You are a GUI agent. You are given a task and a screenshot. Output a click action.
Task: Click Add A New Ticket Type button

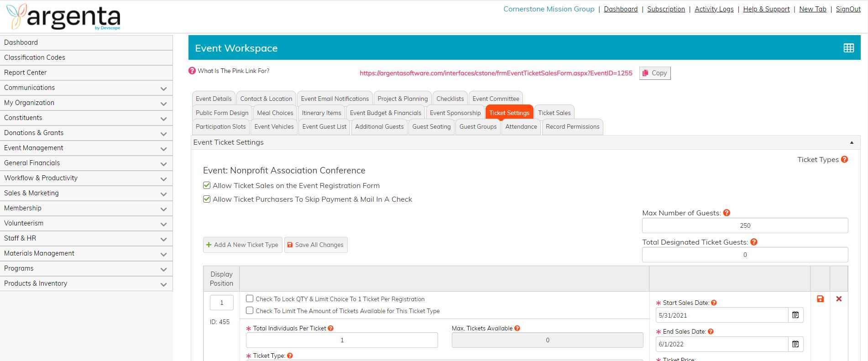pyautogui.click(x=242, y=245)
